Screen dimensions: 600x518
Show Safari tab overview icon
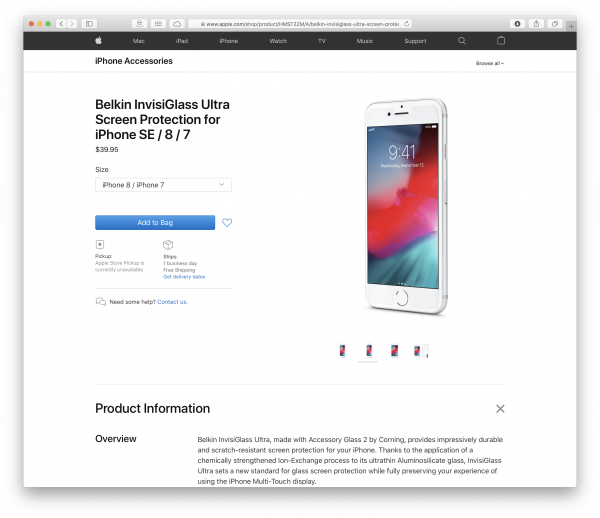tap(554, 24)
